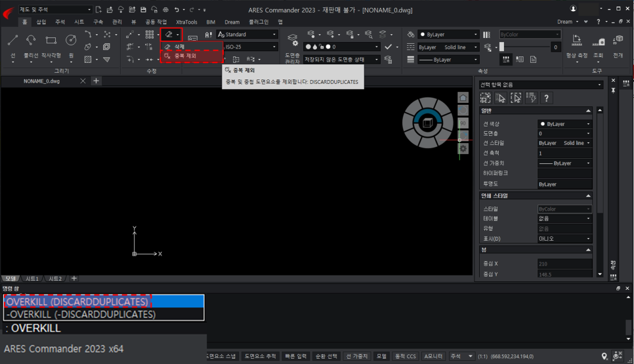Add a new drawing tab with plus button
The width and height of the screenshot is (634, 364).
pos(96,81)
